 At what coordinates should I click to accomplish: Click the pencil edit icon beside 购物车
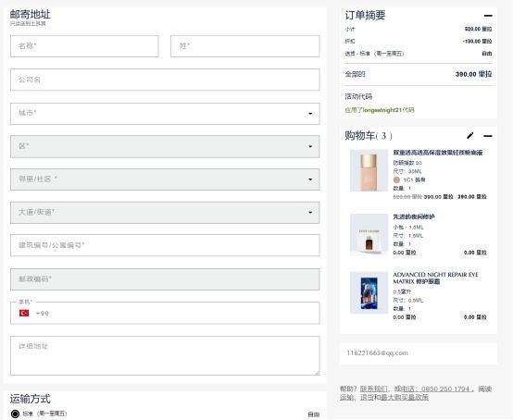tap(470, 136)
